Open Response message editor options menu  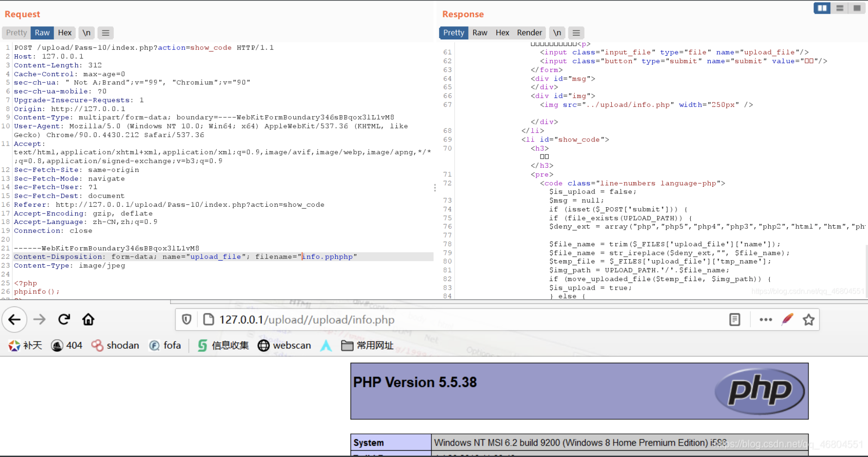click(576, 33)
